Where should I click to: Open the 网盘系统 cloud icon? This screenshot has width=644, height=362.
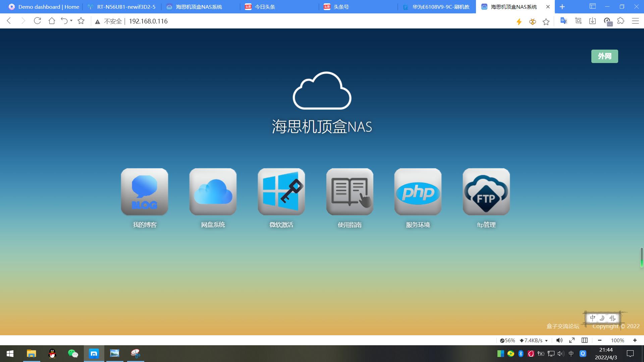click(x=213, y=192)
